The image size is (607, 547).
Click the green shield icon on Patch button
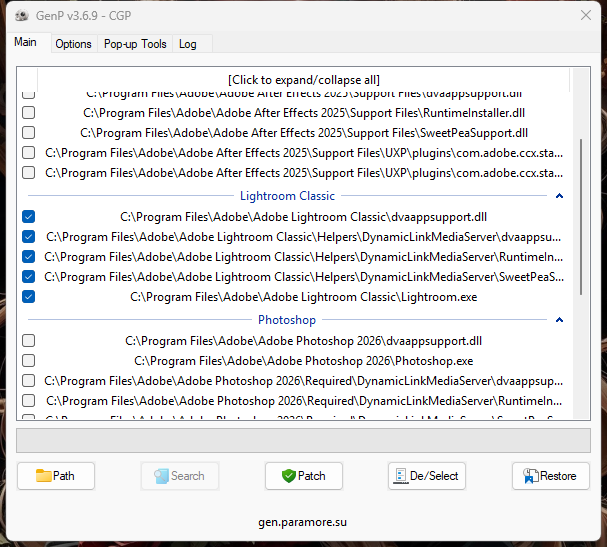click(288, 476)
